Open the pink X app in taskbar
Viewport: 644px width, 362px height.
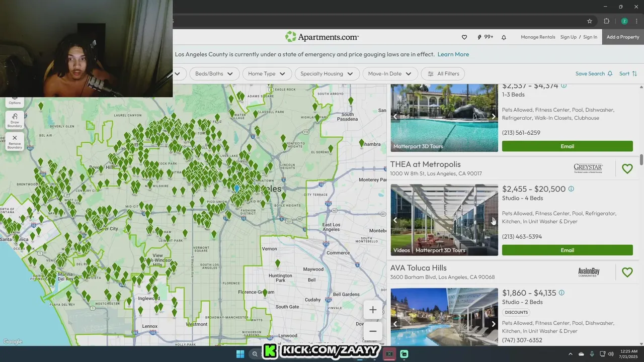pos(389,354)
